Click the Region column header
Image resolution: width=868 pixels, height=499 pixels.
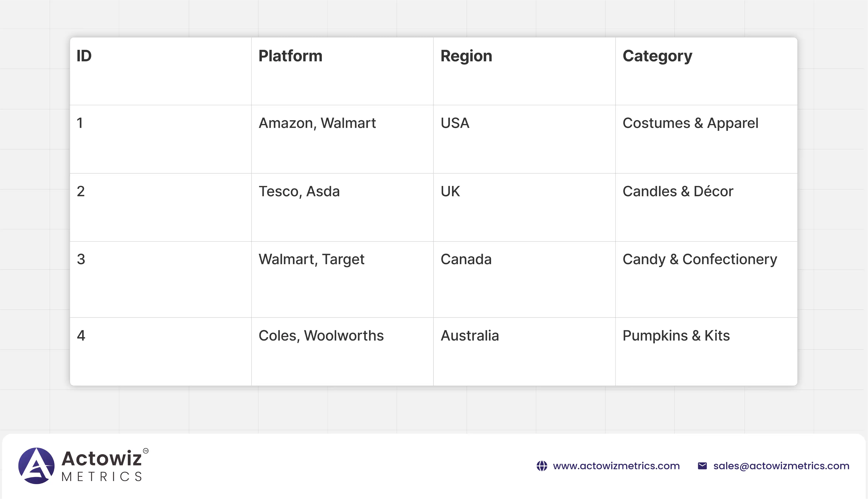(x=466, y=56)
